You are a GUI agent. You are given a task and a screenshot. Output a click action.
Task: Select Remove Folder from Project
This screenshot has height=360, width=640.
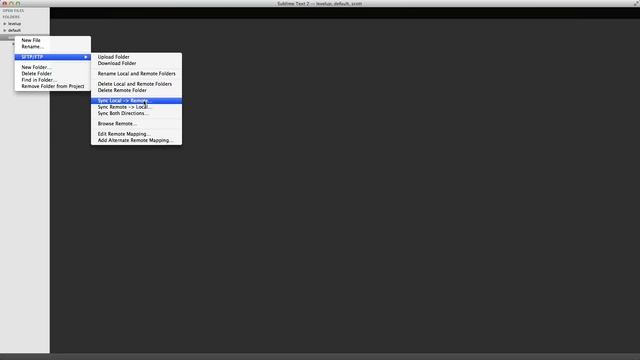pos(53,86)
